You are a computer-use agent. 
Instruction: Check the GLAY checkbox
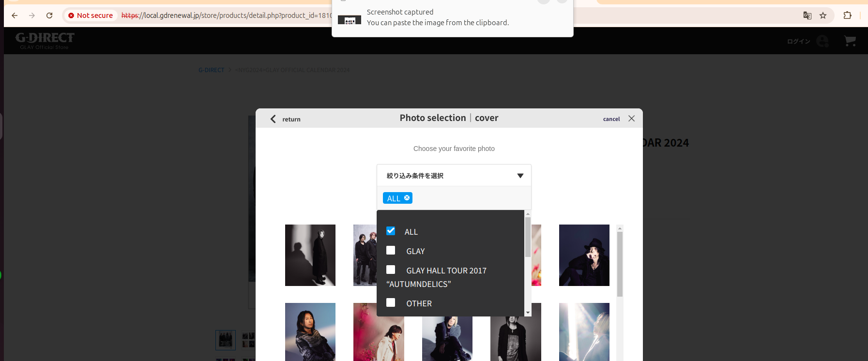(x=391, y=250)
